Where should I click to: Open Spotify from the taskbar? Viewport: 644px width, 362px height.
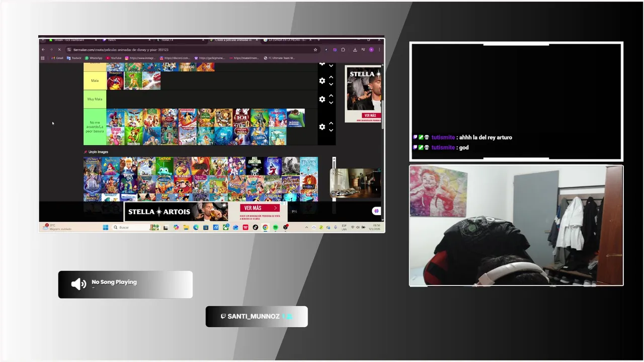[275, 227]
